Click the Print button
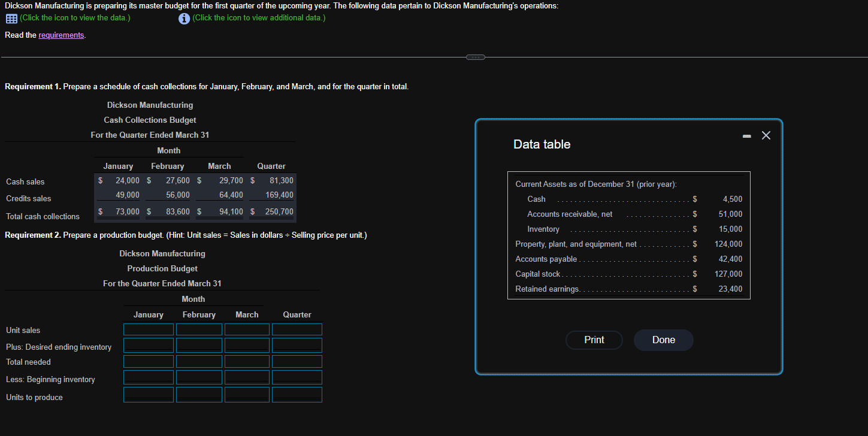 (594, 340)
